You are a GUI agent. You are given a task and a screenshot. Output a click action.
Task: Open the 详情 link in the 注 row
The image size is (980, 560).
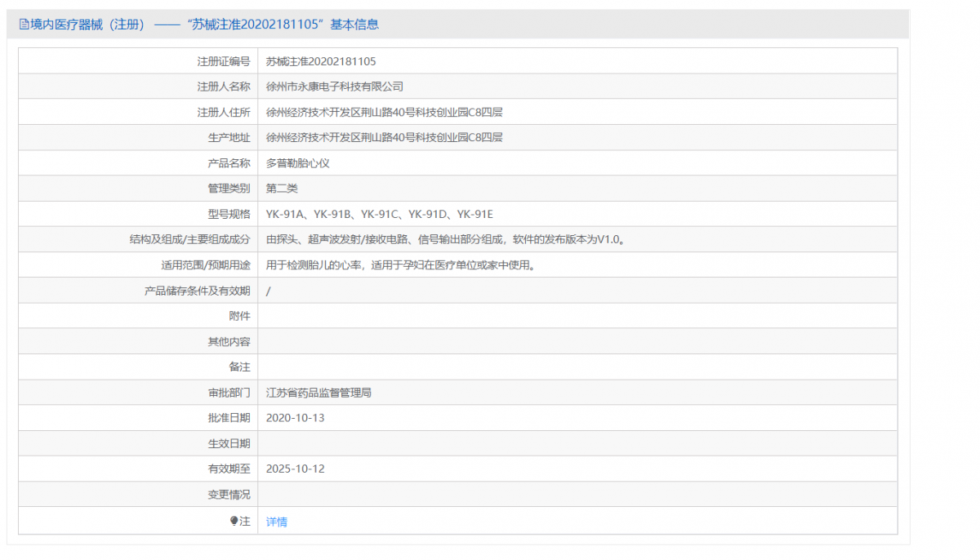click(x=277, y=522)
